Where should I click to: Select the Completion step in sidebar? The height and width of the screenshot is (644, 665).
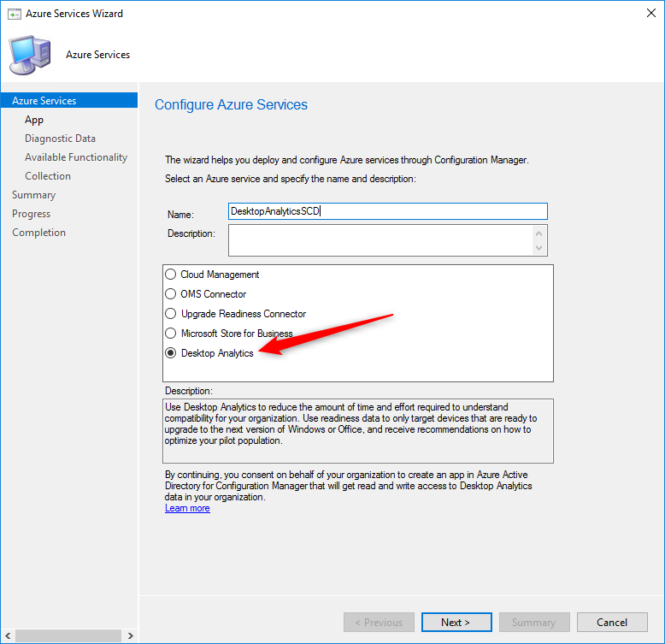(39, 233)
